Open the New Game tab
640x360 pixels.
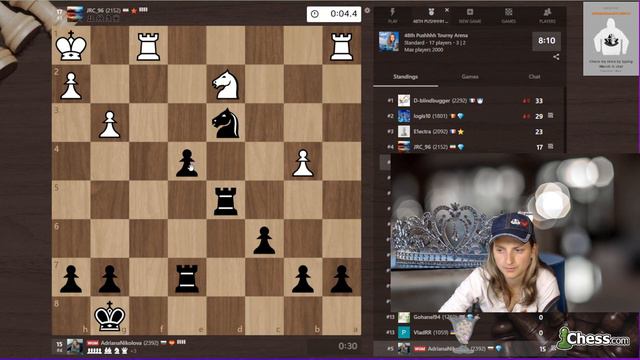coord(470,15)
